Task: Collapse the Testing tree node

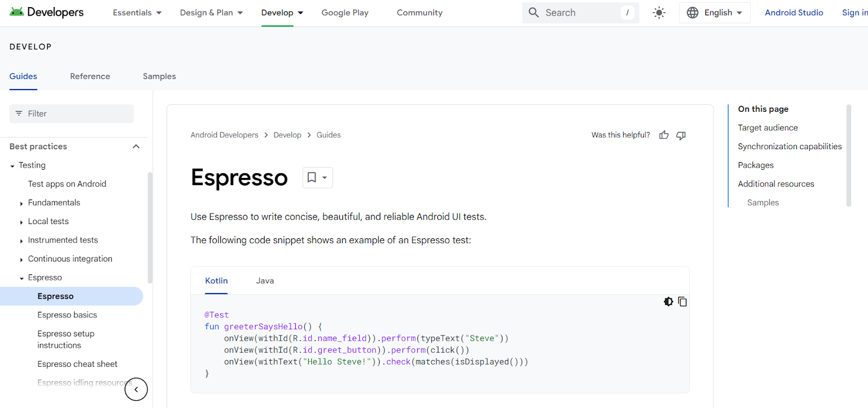Action: pos(12,166)
